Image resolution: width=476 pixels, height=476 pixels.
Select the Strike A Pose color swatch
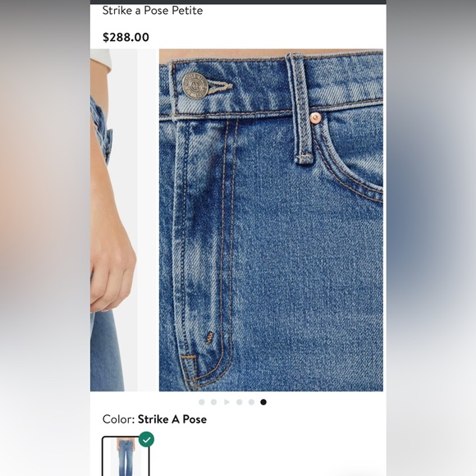tap(126, 456)
